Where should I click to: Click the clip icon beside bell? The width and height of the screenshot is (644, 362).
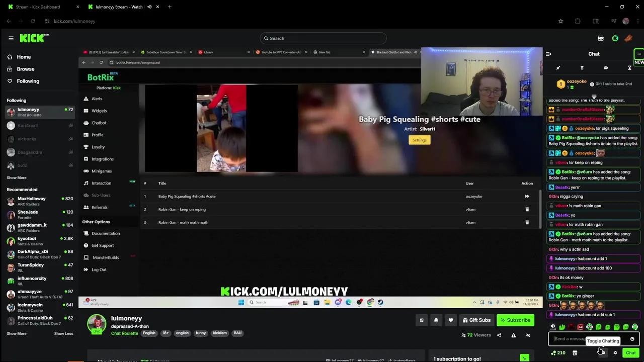point(422,320)
